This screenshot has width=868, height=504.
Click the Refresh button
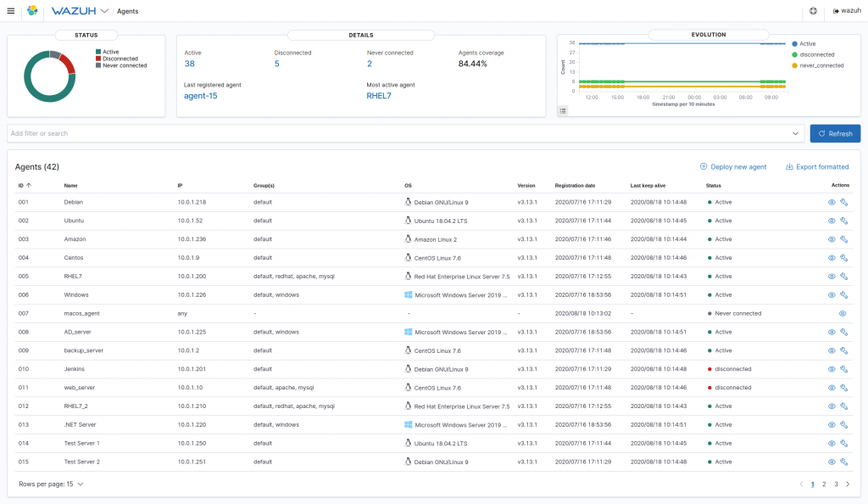835,133
